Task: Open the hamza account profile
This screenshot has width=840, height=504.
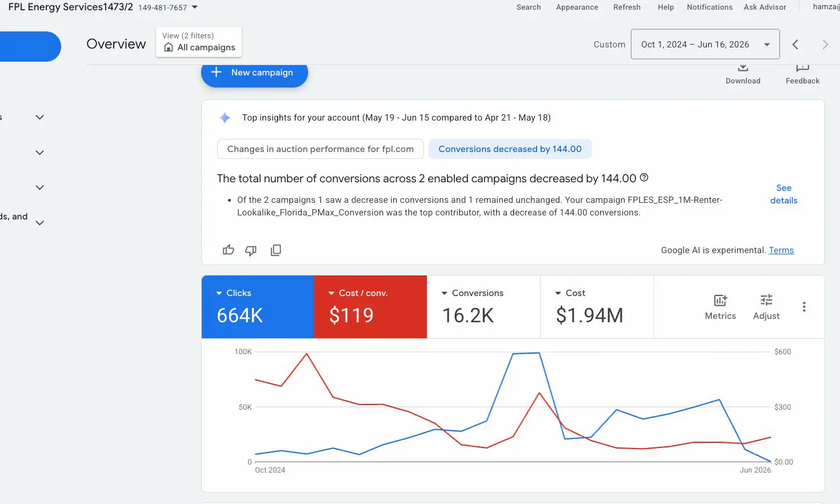Action: (x=826, y=7)
